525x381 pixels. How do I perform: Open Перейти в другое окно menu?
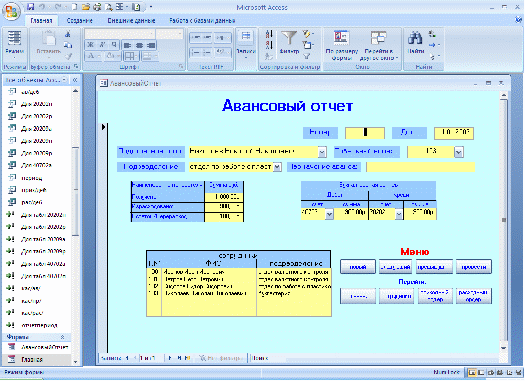point(379,45)
